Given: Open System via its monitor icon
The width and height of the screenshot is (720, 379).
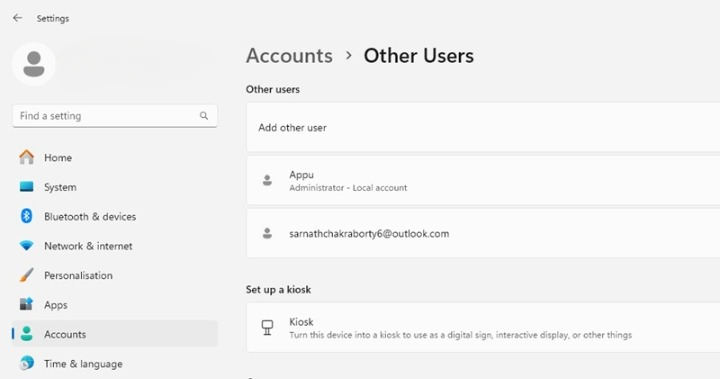Looking at the screenshot, I should [26, 187].
